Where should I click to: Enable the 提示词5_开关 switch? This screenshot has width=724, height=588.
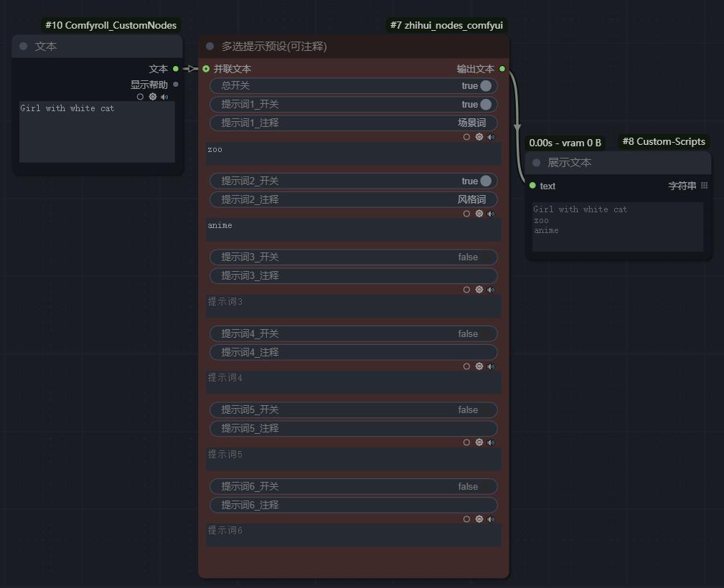pos(354,410)
